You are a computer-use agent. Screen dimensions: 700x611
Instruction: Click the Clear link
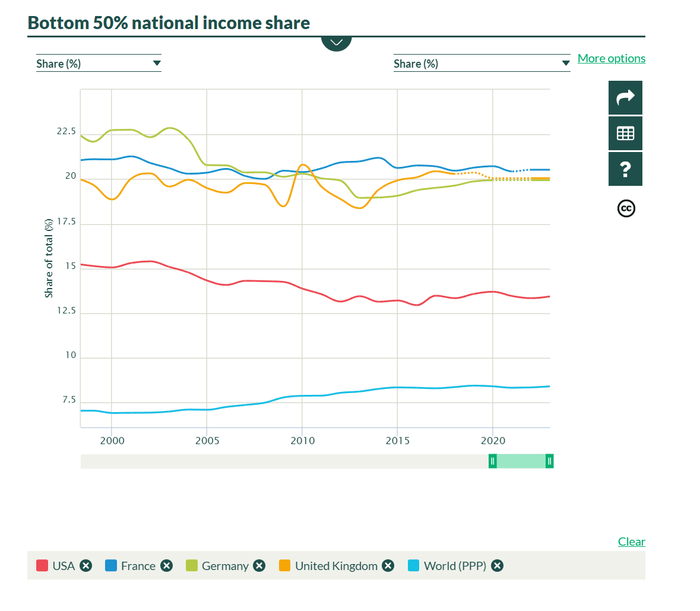click(x=631, y=542)
